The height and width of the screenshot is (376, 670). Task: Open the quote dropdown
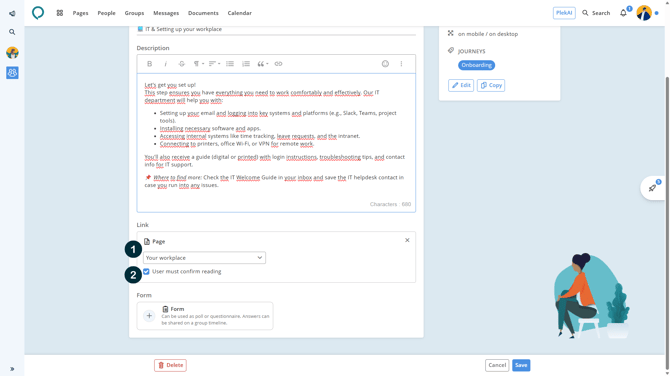point(262,64)
